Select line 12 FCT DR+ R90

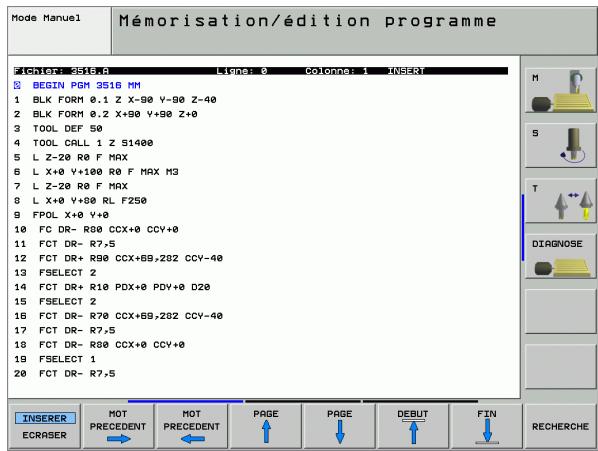(x=118, y=258)
